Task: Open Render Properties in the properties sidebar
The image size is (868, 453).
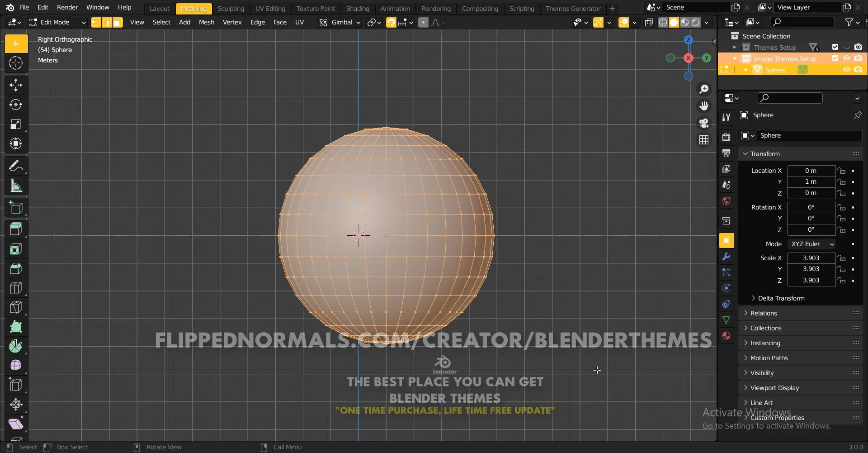Action: click(726, 137)
